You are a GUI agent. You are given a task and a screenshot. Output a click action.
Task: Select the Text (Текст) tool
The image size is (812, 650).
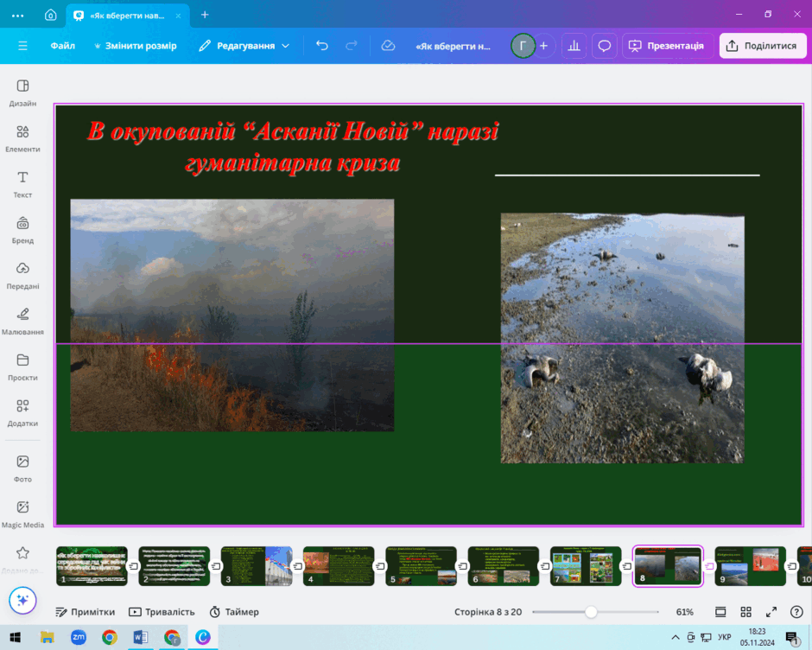pyautogui.click(x=22, y=184)
